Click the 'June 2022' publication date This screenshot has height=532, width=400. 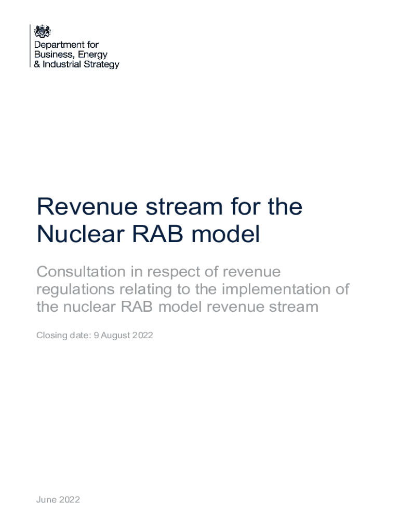pos(58,500)
